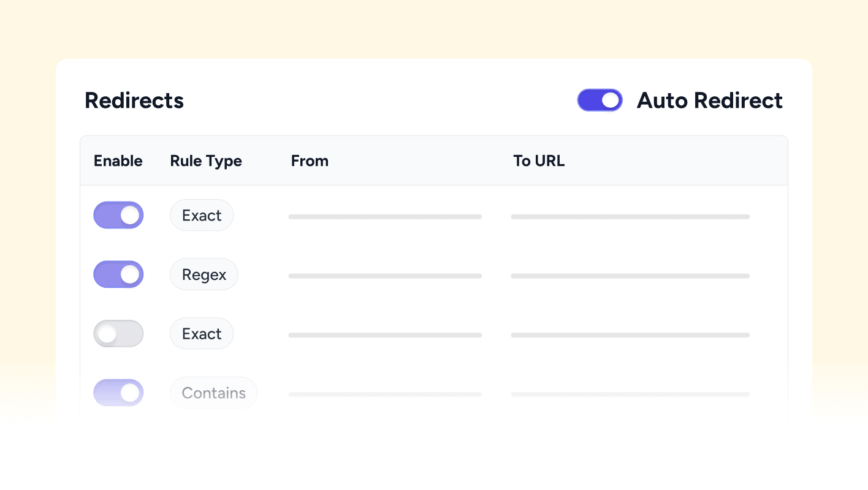The width and height of the screenshot is (868, 490).
Task: Enable the third redirect rule's switch
Action: click(118, 333)
